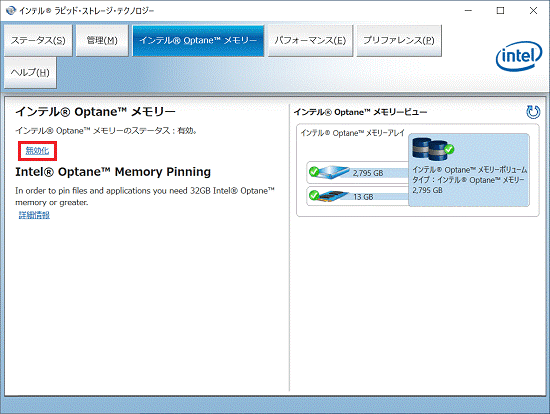
Task: Close the Rapid Storage Technology window
Action: tap(533, 11)
